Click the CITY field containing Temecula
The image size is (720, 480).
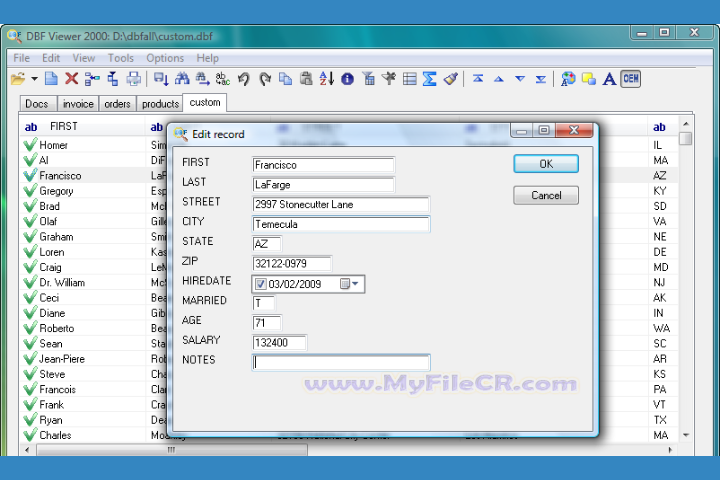pyautogui.click(x=341, y=224)
